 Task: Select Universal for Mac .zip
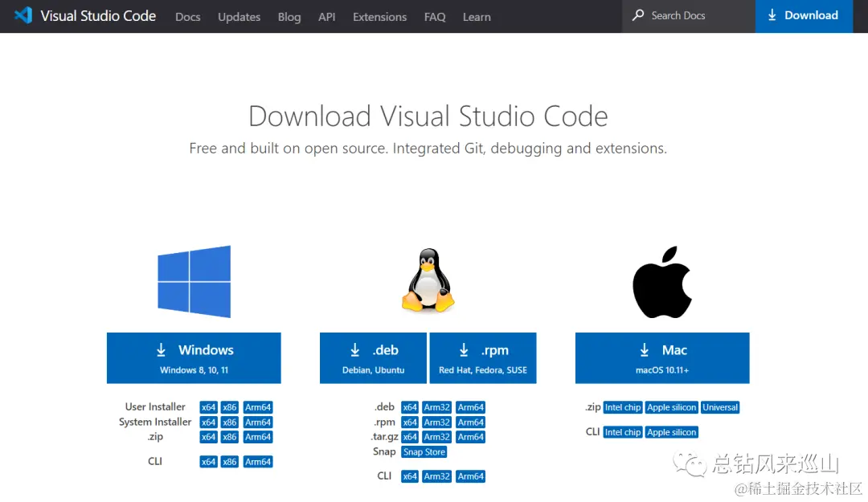[720, 407]
